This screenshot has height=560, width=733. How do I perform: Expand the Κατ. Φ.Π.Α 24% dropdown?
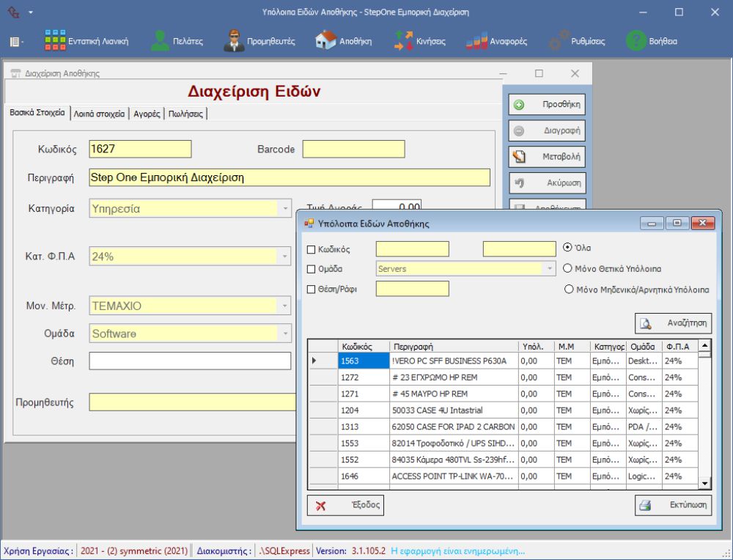[x=285, y=257]
